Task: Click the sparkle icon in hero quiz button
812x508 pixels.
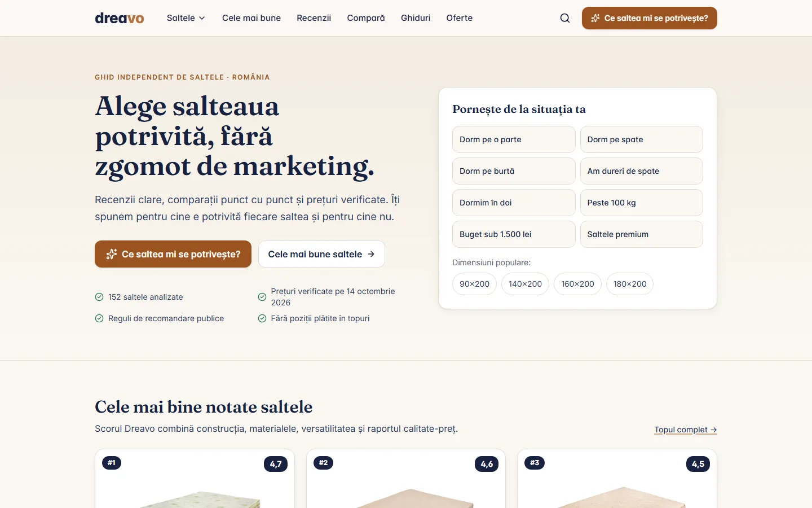Action: click(x=112, y=254)
